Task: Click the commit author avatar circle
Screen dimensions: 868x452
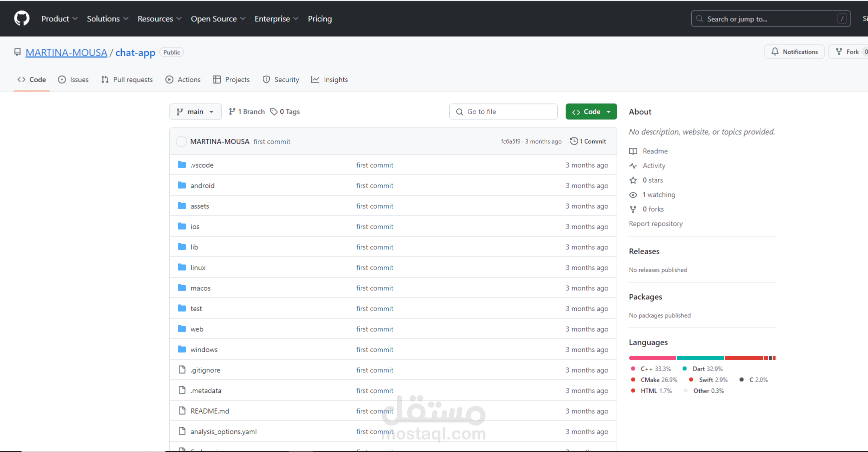Action: point(181,141)
